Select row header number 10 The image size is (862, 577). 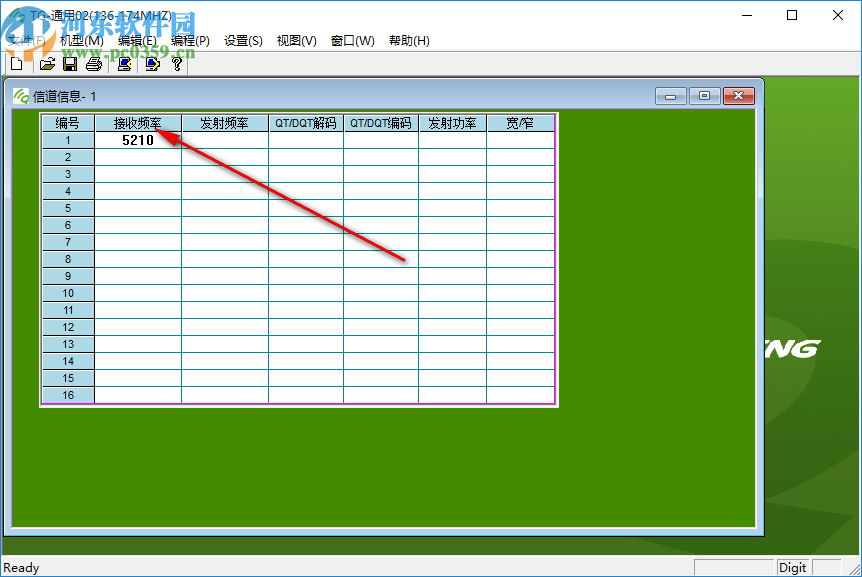68,293
